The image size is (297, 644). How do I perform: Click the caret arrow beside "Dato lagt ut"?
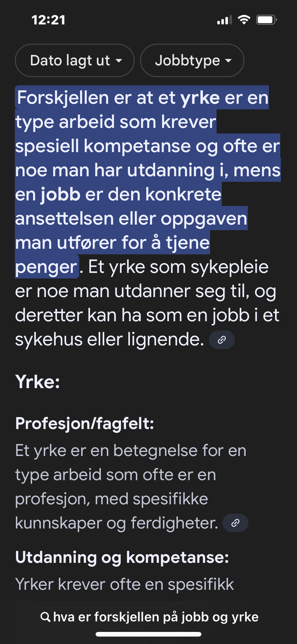[x=119, y=61]
